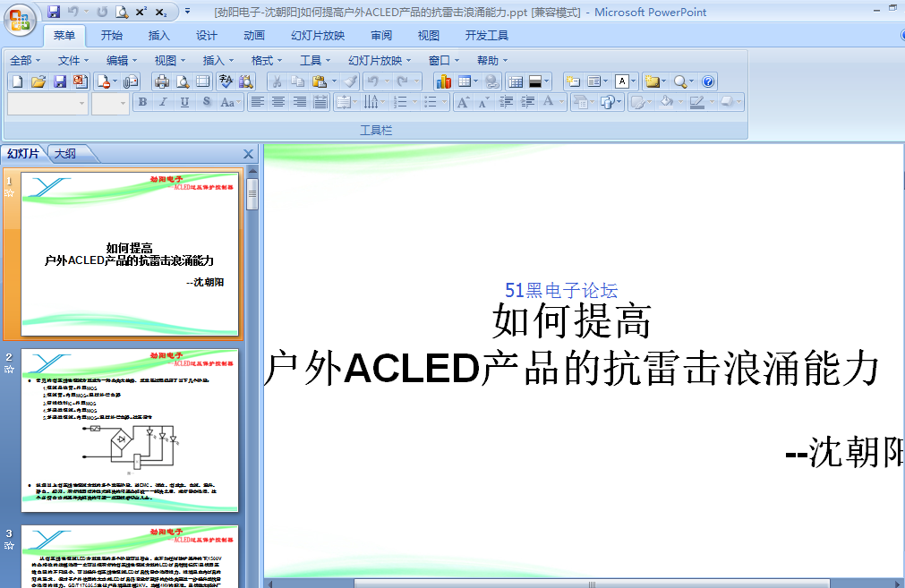The height and width of the screenshot is (588, 905).
Task: Expand the 编辑 menu dropdown
Action: 122,61
